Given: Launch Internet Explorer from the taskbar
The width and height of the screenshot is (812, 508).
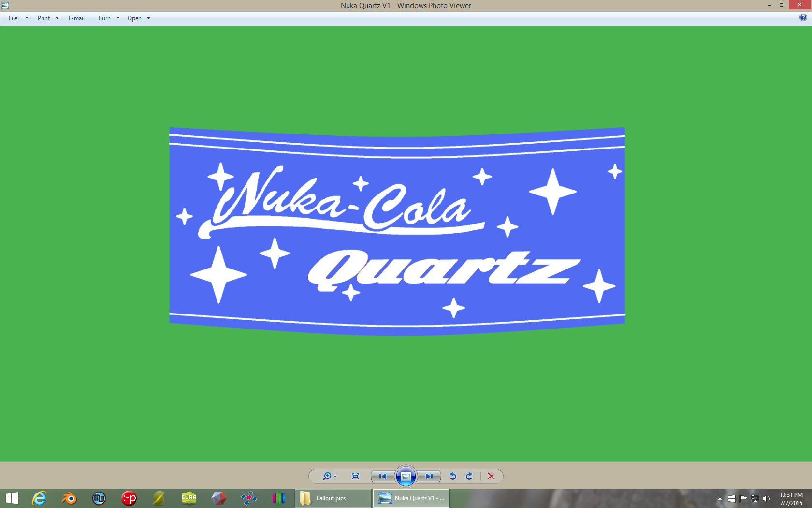Looking at the screenshot, I should click(x=39, y=498).
